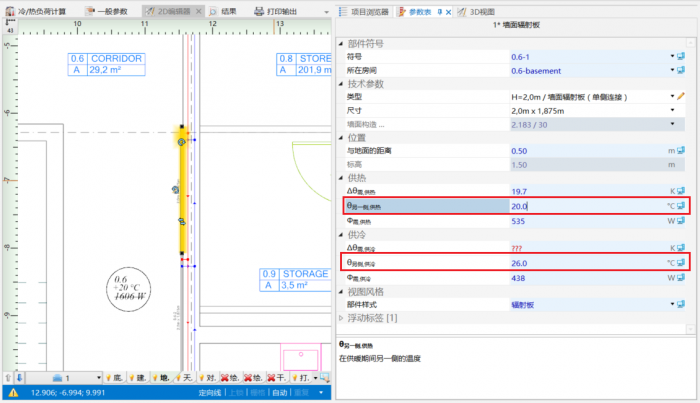The image size is (700, 403).
Task: Toggle the 自动 option in status bar
Action: click(x=281, y=393)
